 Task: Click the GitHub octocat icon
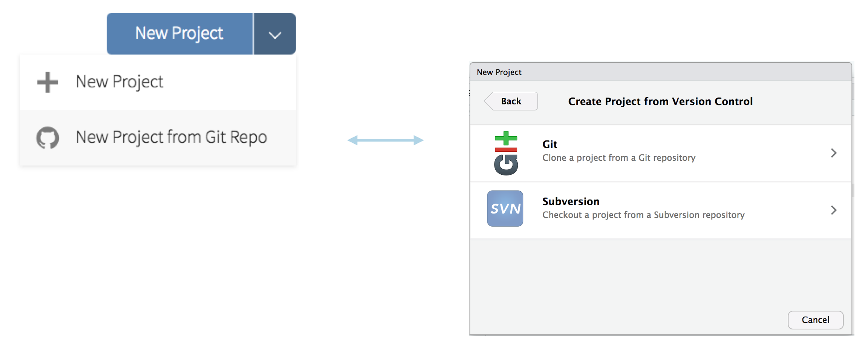click(47, 138)
